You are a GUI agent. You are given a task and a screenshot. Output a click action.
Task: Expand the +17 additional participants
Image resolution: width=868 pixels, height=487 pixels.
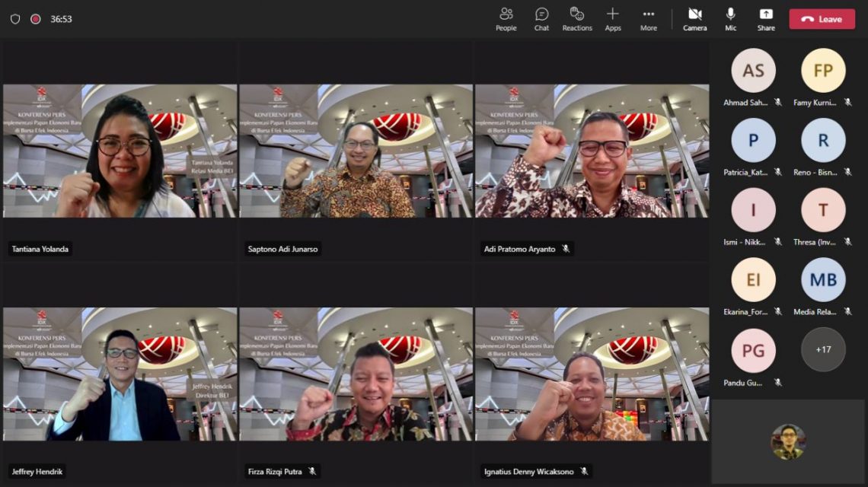tap(823, 349)
